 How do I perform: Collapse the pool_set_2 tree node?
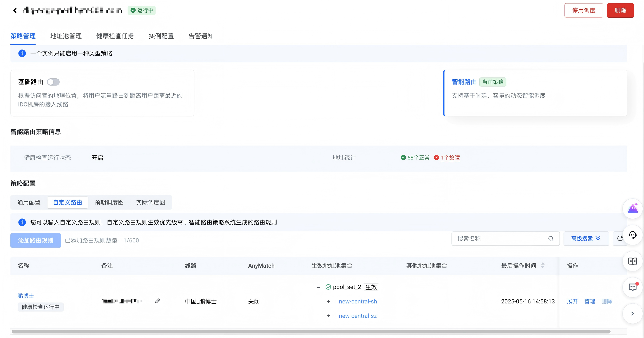[x=319, y=287]
